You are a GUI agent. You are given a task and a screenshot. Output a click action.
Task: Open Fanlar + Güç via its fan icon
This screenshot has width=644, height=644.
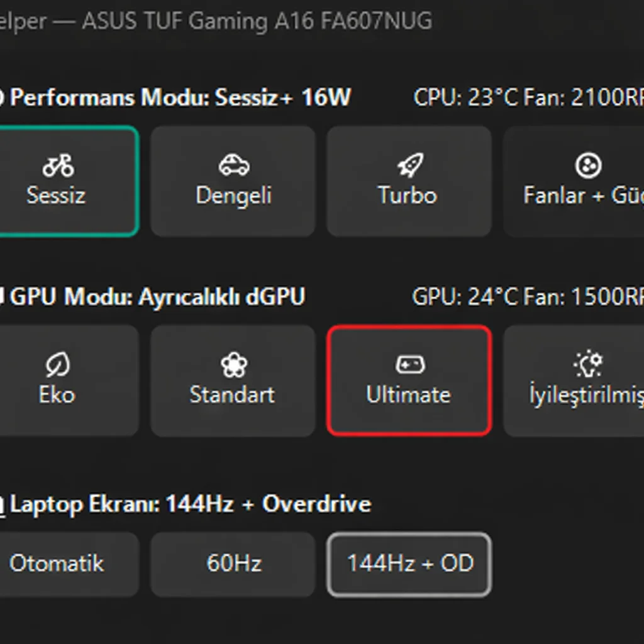[x=588, y=166]
